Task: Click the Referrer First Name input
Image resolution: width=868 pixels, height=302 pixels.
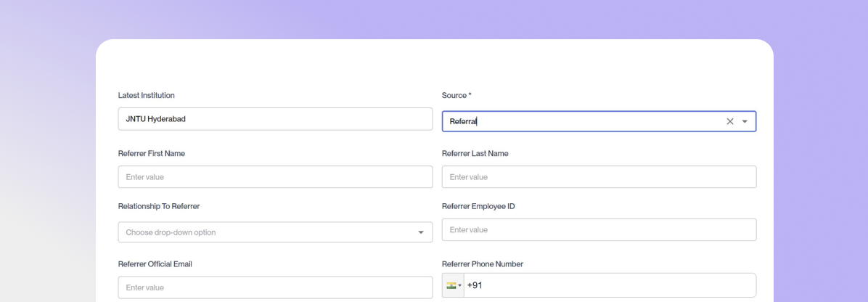Action: (275, 176)
